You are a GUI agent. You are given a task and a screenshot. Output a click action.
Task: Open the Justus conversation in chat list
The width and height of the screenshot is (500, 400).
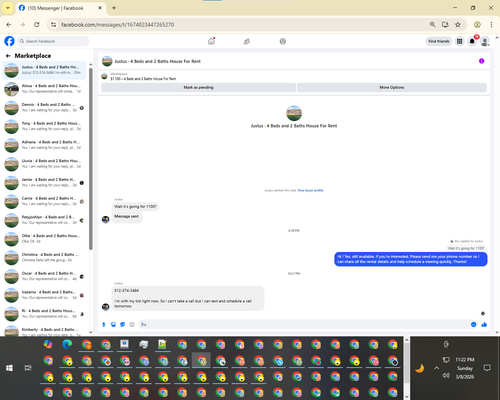[x=44, y=70]
